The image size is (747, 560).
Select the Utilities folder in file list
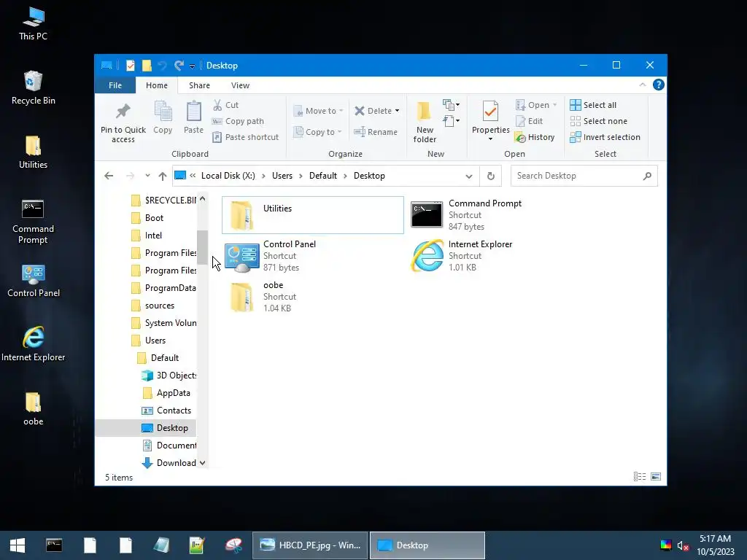pos(312,215)
